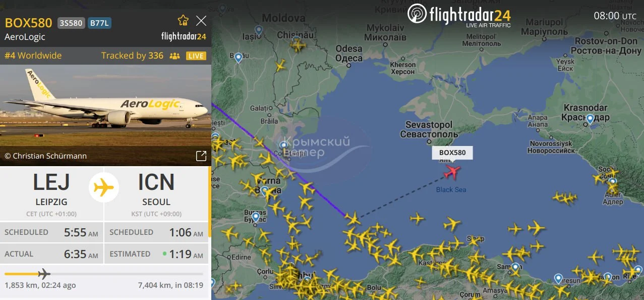
Task: Click the favorite star icon for BOX580
Action: pos(183,20)
